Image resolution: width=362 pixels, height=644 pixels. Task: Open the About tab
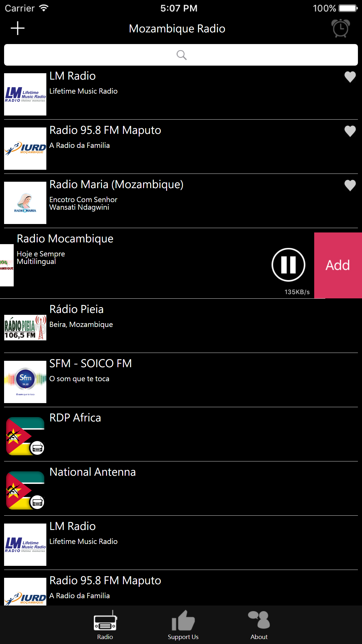tap(259, 625)
